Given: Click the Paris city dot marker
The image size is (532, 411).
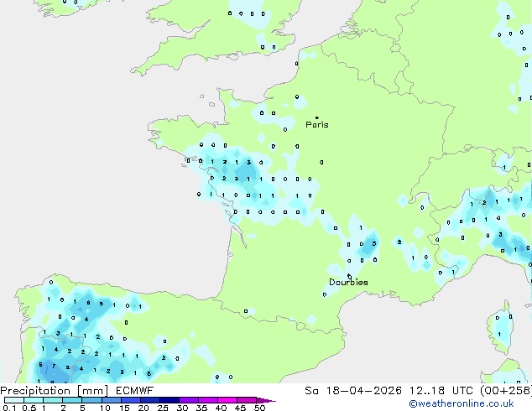Looking at the screenshot, I should [317, 117].
